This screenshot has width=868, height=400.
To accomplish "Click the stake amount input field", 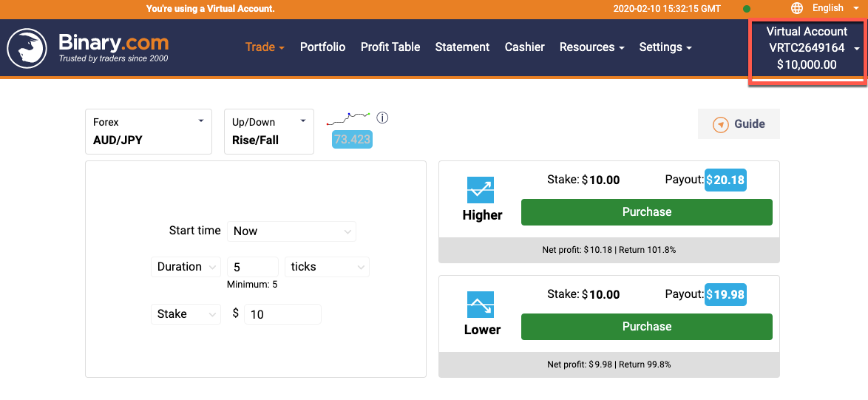I will click(x=282, y=314).
